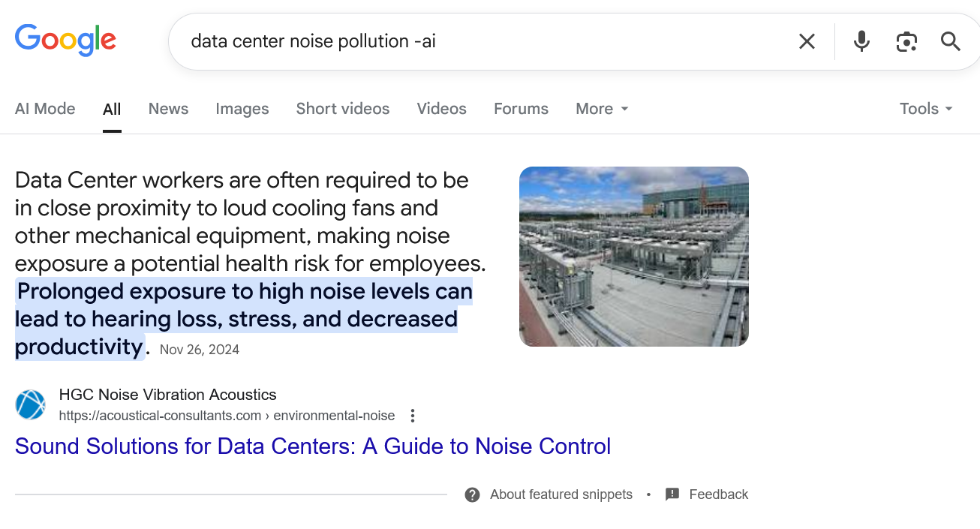
Task: Start voice search with the microphone icon
Action: point(861,41)
